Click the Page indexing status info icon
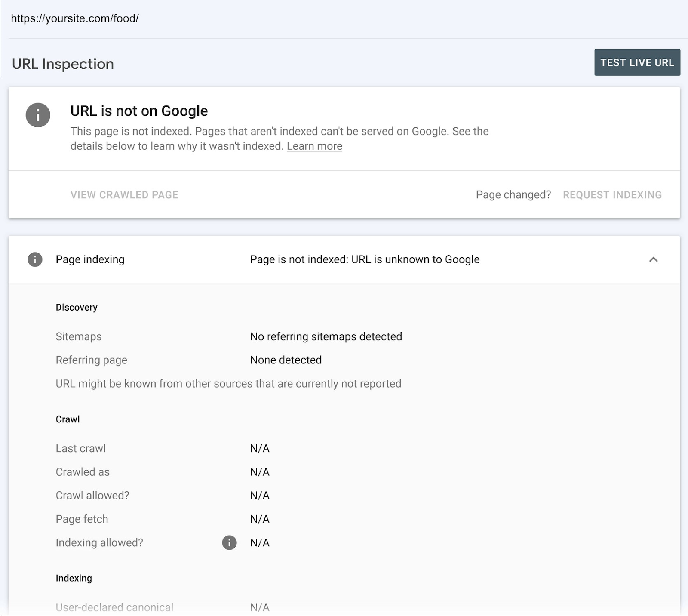This screenshot has height=616, width=688. [36, 259]
